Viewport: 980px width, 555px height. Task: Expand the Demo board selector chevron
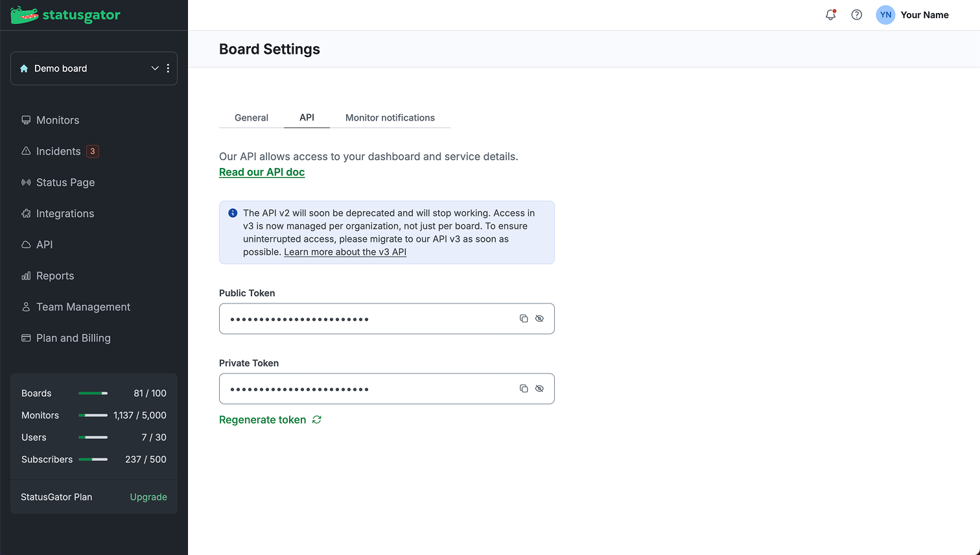155,68
